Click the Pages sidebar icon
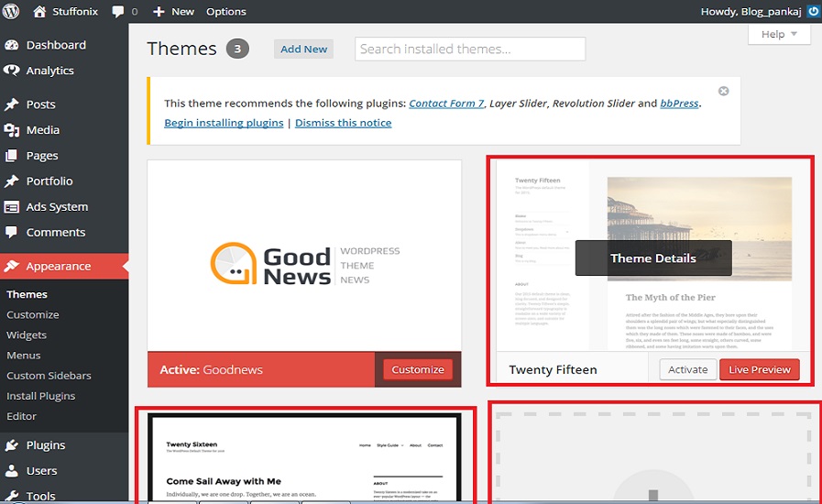Viewport: 822px width, 504px height. pyautogui.click(x=11, y=155)
